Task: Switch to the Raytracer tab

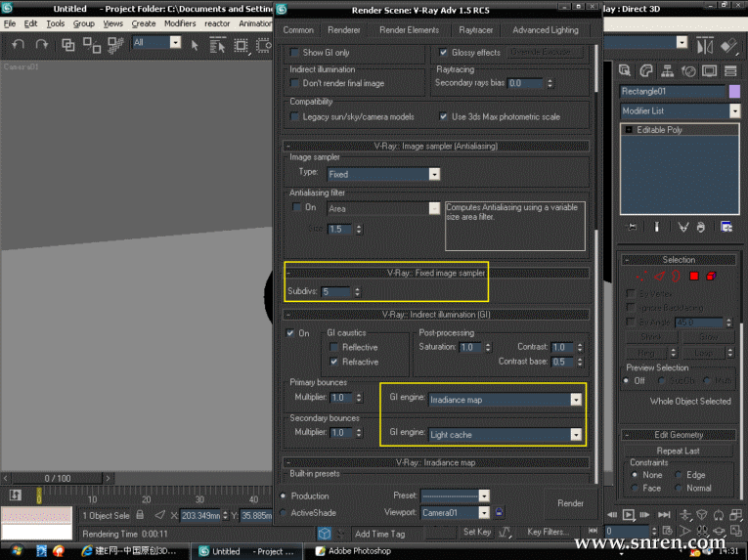Action: [475, 30]
